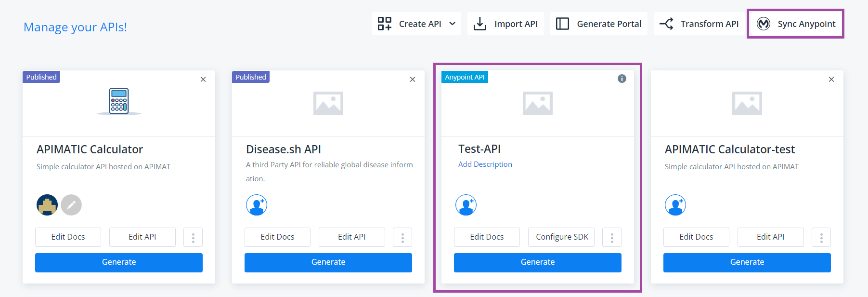This screenshot has width=868, height=297.
Task: Click the APIMATIC Calculator title
Action: (90, 149)
